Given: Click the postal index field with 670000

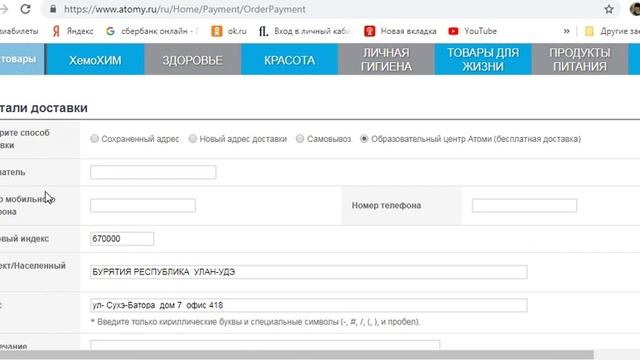Looking at the screenshot, I should (x=122, y=239).
